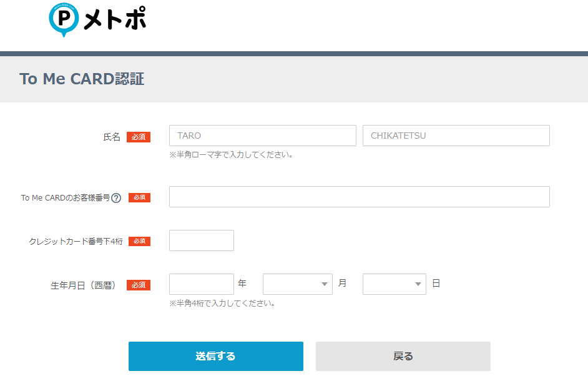The image size is (588, 381).
Task: Click the To Me CARD認証 page heading
Action: pyautogui.click(x=82, y=79)
